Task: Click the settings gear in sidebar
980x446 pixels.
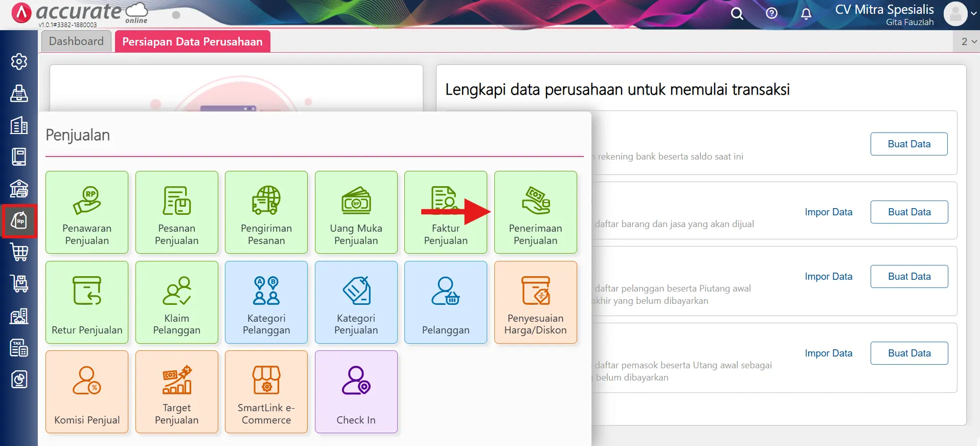Action: (x=19, y=61)
